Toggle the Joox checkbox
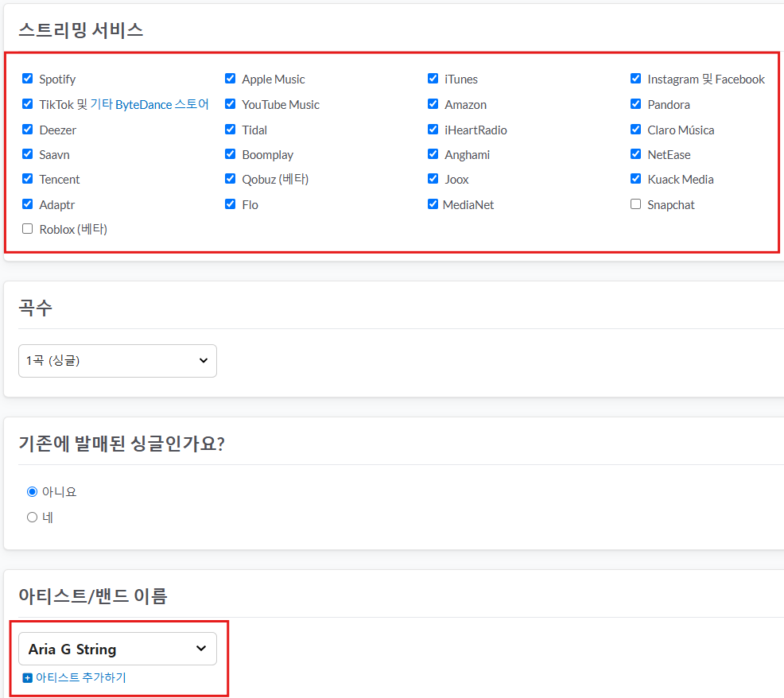 [x=433, y=179]
